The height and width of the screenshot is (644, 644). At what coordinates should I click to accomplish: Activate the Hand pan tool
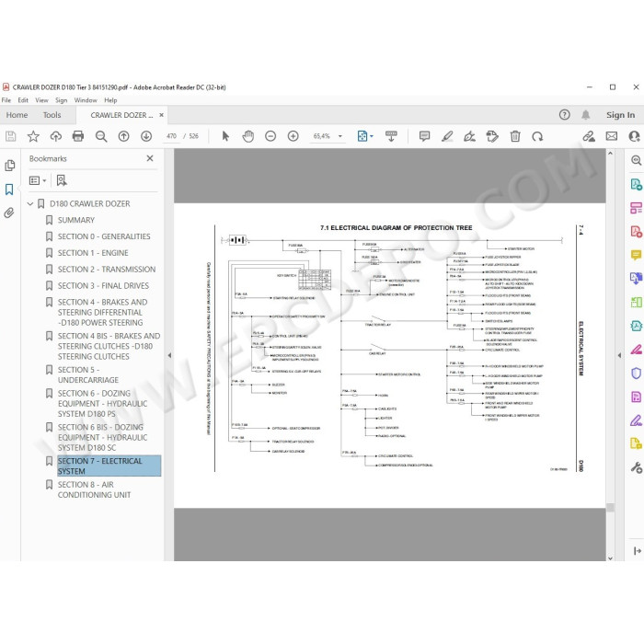click(x=248, y=136)
